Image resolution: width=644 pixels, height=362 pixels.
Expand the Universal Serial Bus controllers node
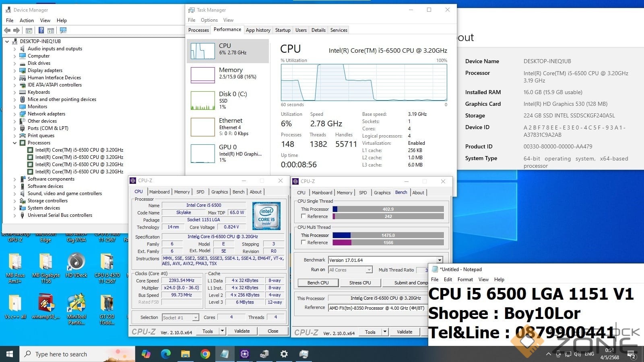pos(15,215)
